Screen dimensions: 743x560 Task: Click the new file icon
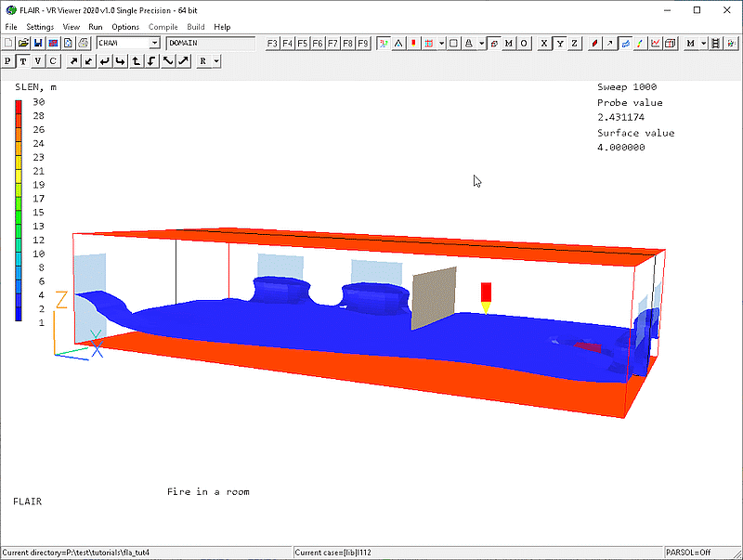[8, 43]
